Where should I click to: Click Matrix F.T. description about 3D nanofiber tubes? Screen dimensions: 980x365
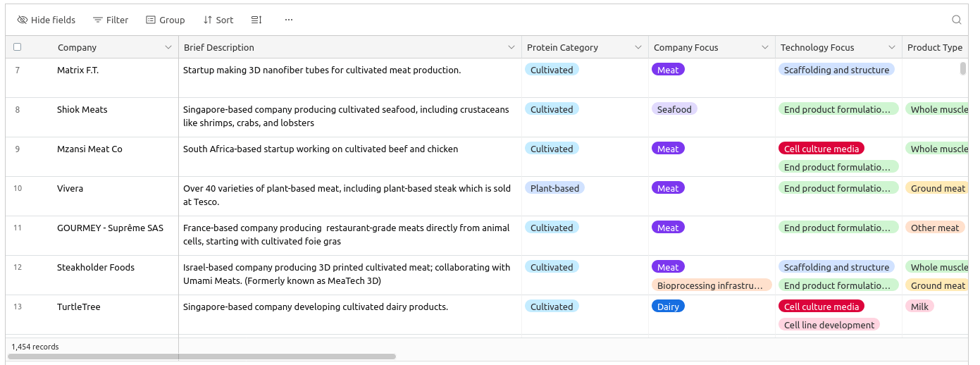tap(322, 70)
